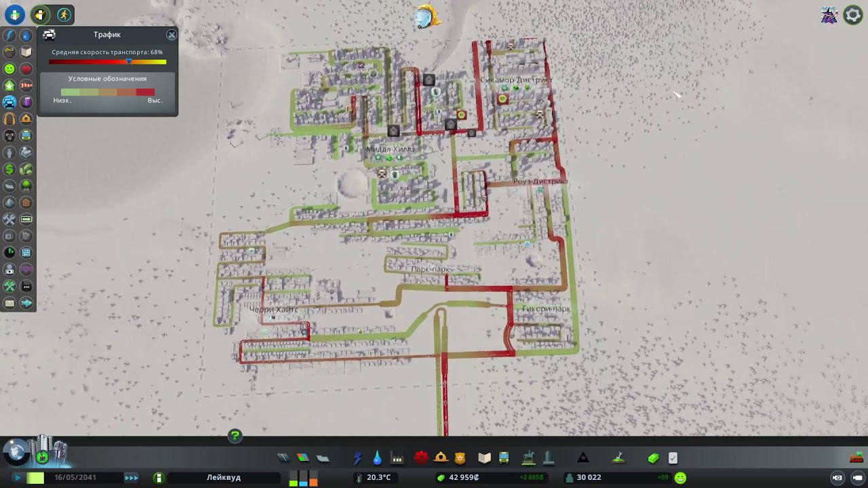The height and width of the screenshot is (488, 868).
Task: Show the Public Transport bus info view
Action: click(x=26, y=136)
